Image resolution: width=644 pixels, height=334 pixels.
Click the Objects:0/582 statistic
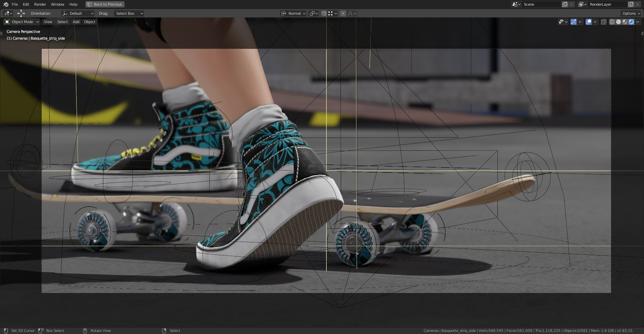(x=576, y=331)
